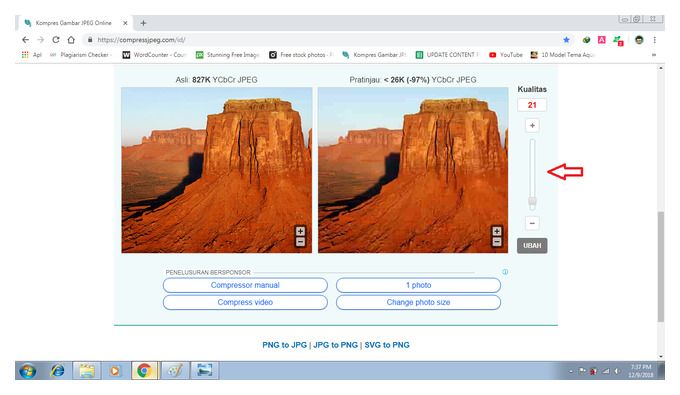Screen dimensions: 680x395
Task: Go back with the browser back arrow
Action: click(26, 40)
